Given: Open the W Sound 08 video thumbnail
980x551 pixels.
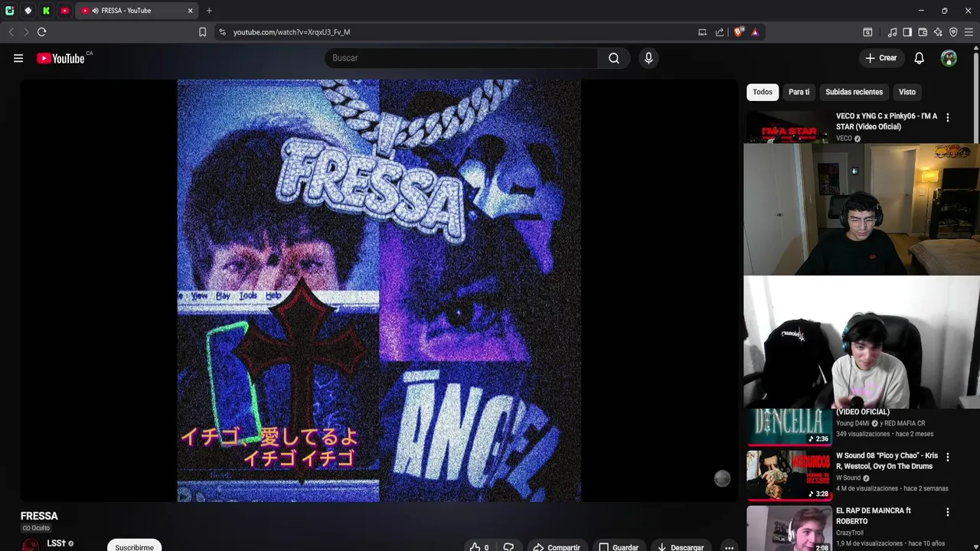Looking at the screenshot, I should point(789,475).
